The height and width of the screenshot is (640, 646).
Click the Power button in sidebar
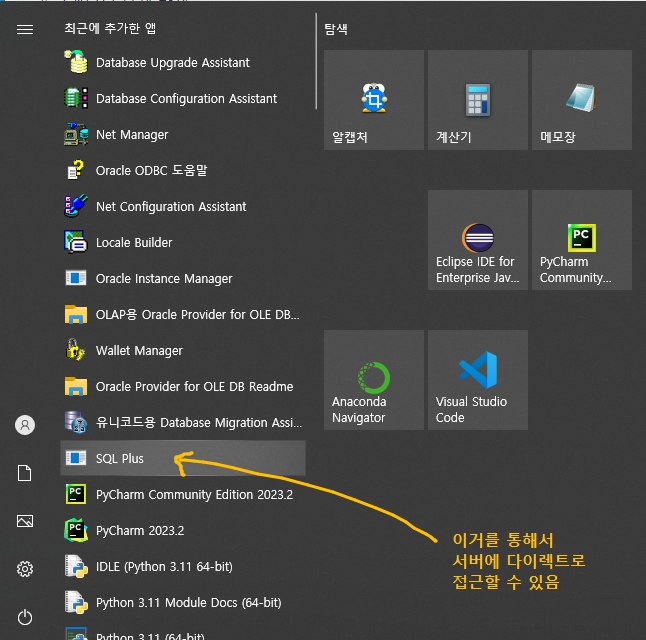(25, 617)
